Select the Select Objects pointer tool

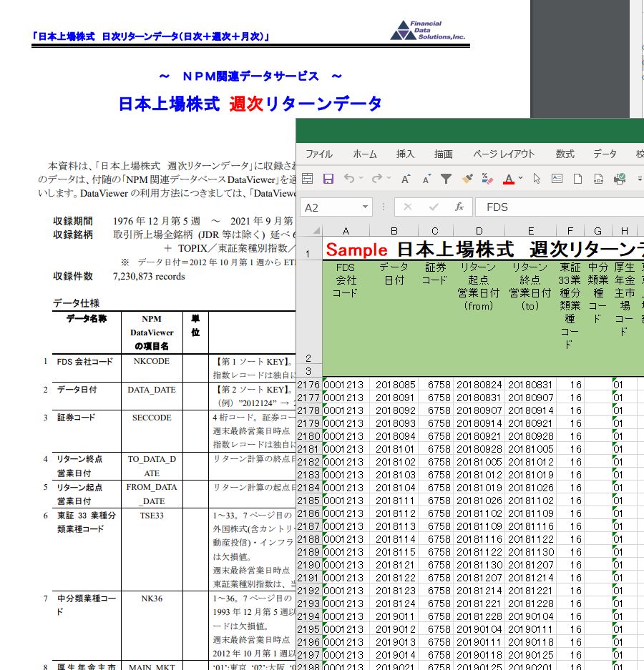537,179
